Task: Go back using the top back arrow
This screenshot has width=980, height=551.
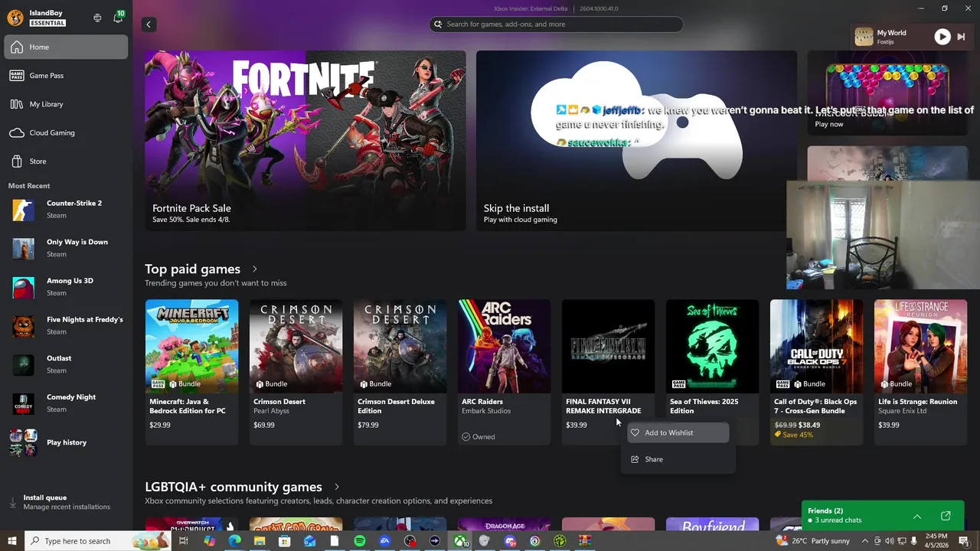Action: (x=149, y=24)
